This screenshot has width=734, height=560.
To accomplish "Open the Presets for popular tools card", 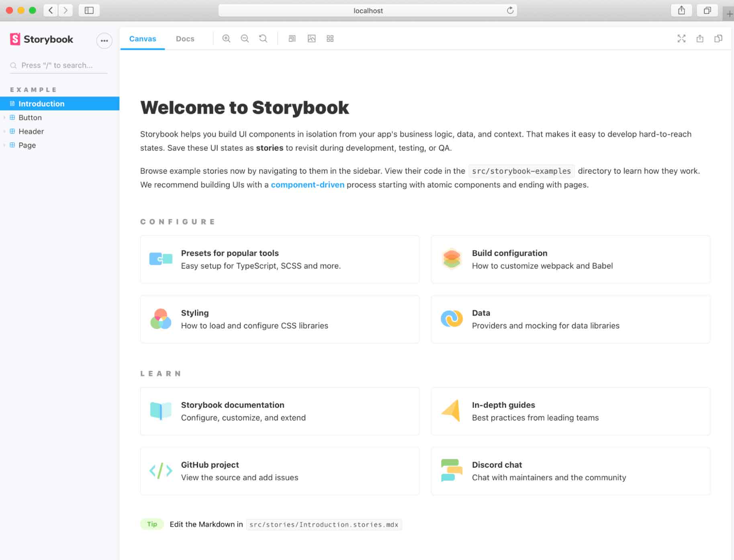I will (x=280, y=259).
